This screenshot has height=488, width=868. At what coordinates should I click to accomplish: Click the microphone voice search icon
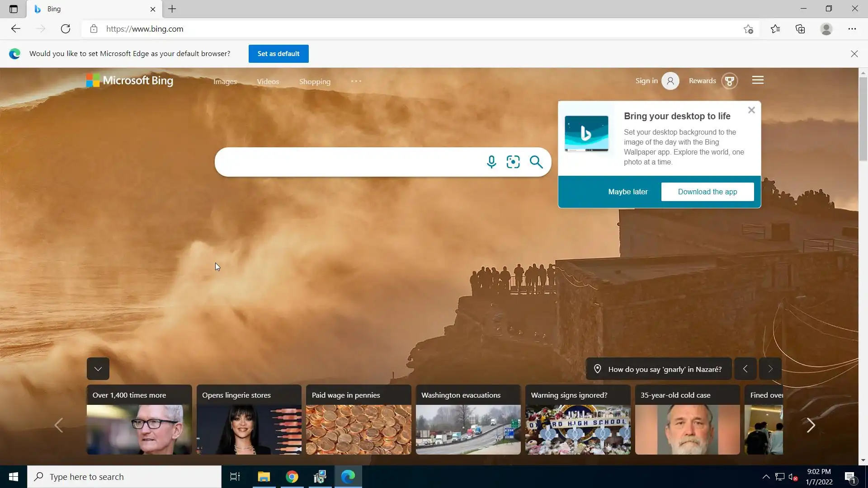click(x=491, y=162)
